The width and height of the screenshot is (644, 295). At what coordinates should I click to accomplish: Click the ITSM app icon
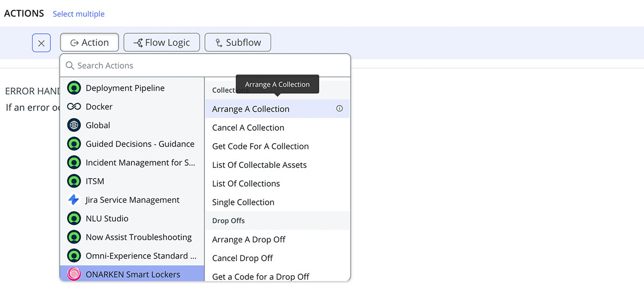coord(74,181)
